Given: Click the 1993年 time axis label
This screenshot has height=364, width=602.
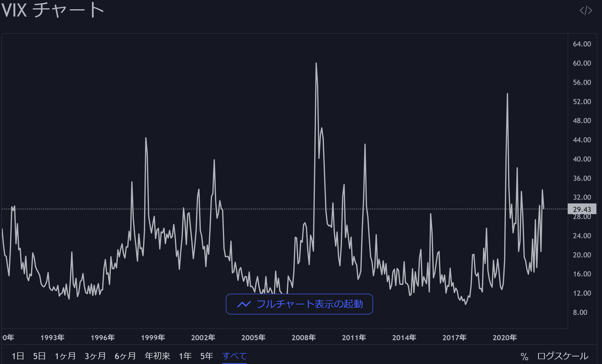Looking at the screenshot, I should click(52, 337).
